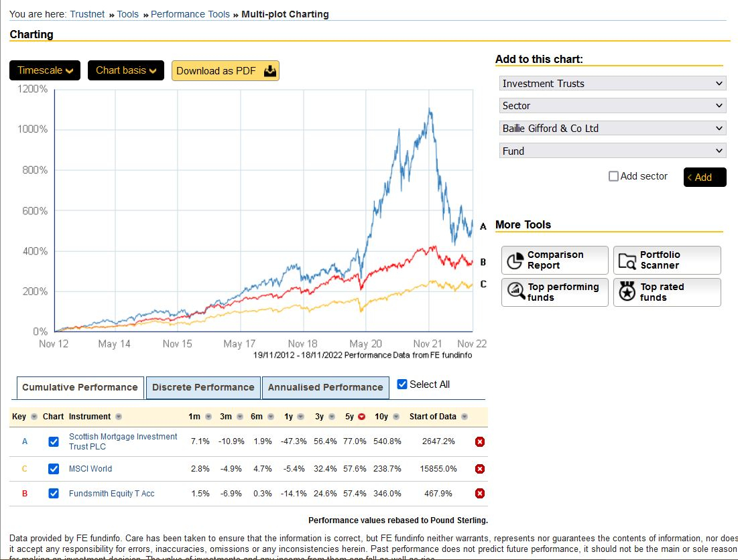738x560 pixels.
Task: Expand the Fund dropdown
Action: point(613,151)
